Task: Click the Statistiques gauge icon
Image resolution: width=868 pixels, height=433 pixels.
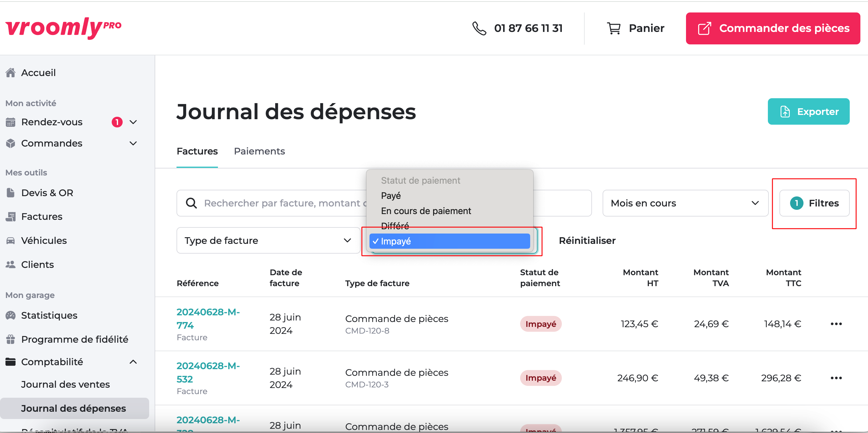Action: point(11,315)
